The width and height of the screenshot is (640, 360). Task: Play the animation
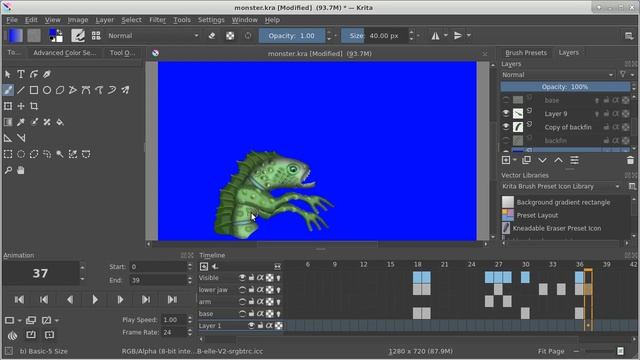coord(95,300)
